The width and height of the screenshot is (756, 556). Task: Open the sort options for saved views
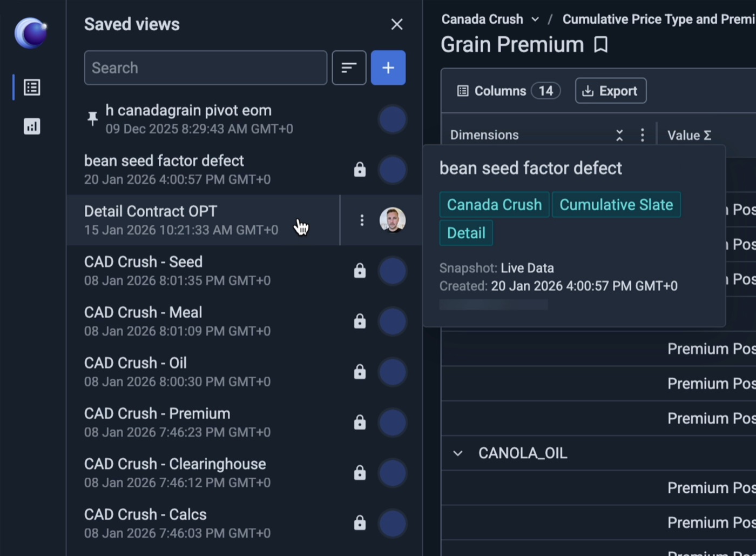click(349, 68)
